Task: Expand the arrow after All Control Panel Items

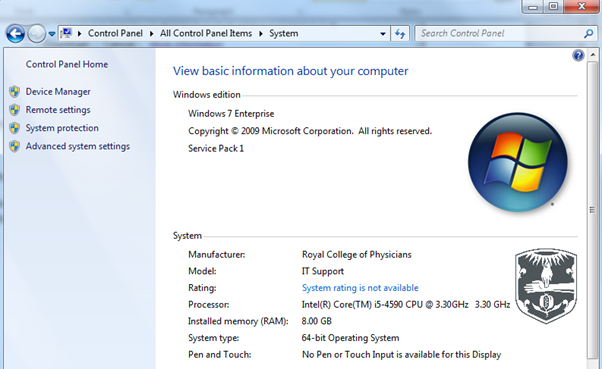Action: pos(261,34)
